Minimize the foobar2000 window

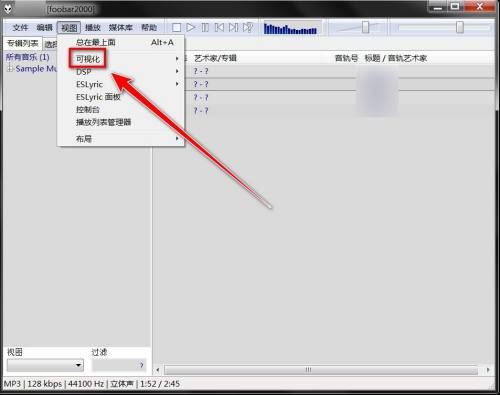pyautogui.click(x=438, y=7)
